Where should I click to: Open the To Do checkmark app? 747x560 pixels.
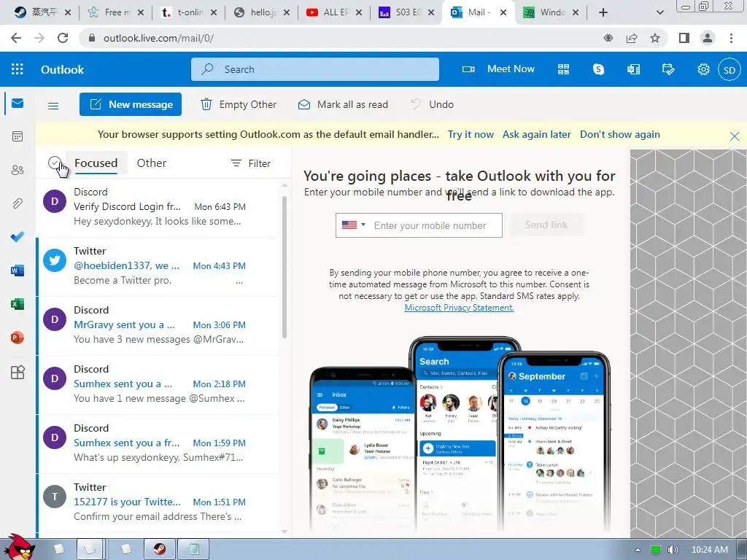pos(18,237)
